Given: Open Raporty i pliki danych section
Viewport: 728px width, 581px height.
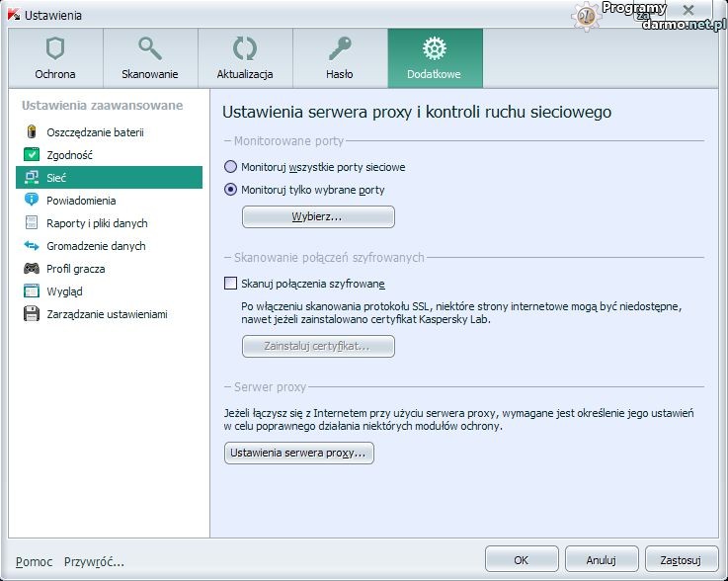Looking at the screenshot, I should (109, 223).
